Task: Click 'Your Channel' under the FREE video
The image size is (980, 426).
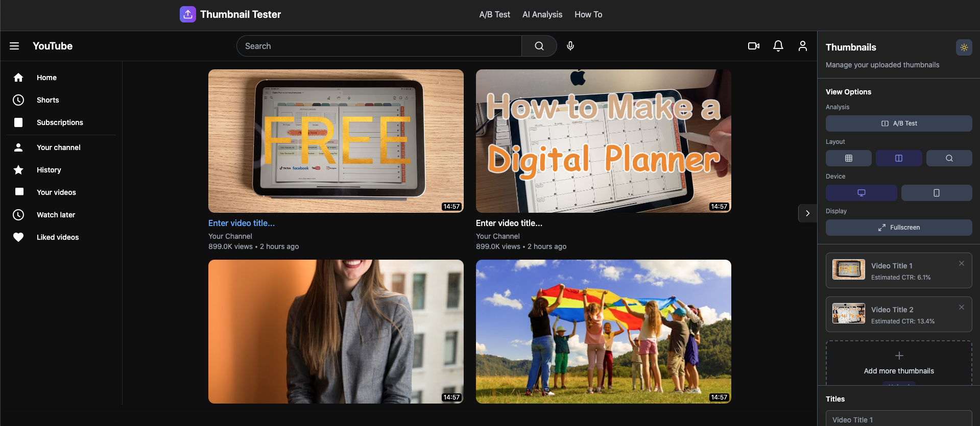Action: point(230,236)
